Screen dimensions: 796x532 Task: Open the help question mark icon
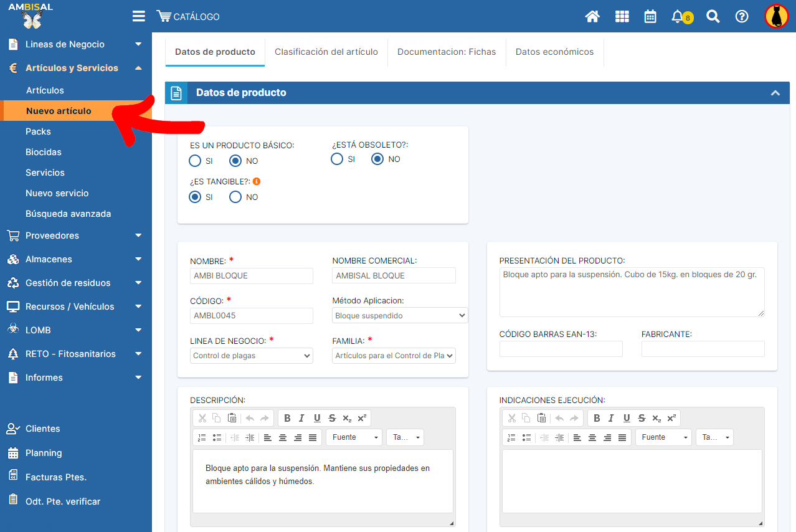(741, 17)
